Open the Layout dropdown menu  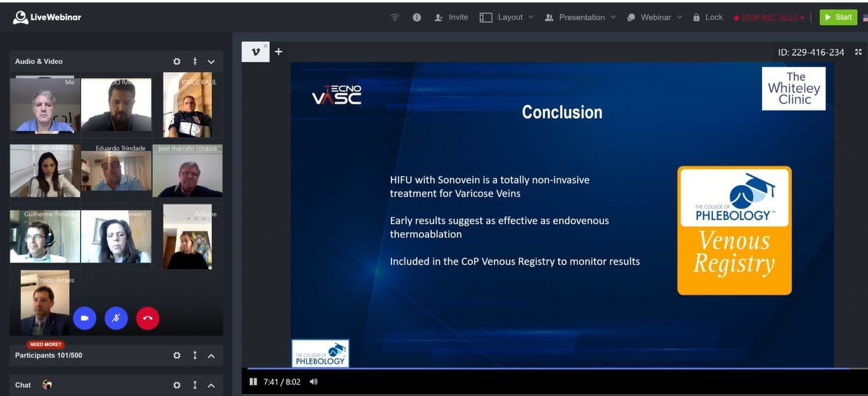[507, 17]
